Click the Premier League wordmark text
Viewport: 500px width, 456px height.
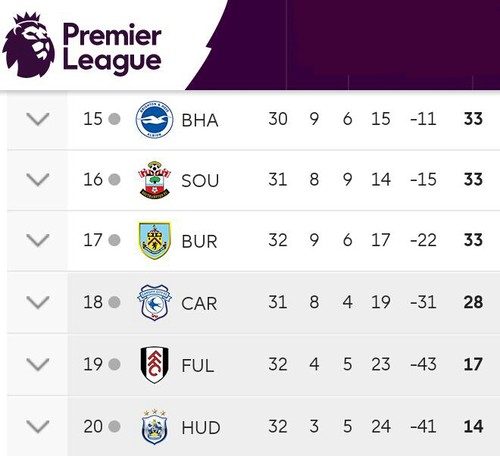pos(112,48)
